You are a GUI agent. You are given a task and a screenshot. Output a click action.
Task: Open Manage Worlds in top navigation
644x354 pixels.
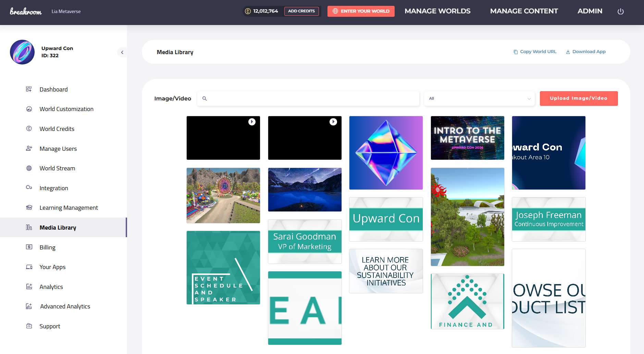point(437,11)
